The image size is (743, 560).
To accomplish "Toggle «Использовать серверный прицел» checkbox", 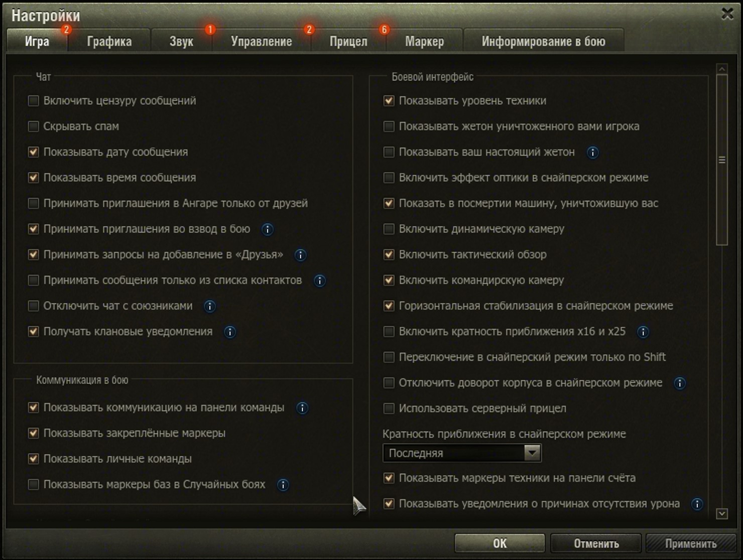I will (x=389, y=408).
